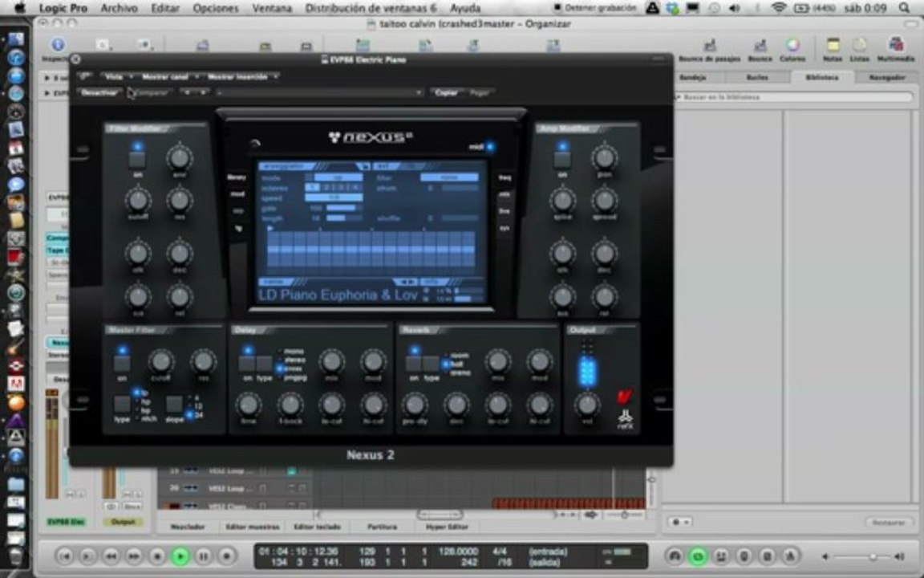Open arpeggiator speed dropdown
Image resolution: width=924 pixels, height=578 pixels.
click(334, 197)
